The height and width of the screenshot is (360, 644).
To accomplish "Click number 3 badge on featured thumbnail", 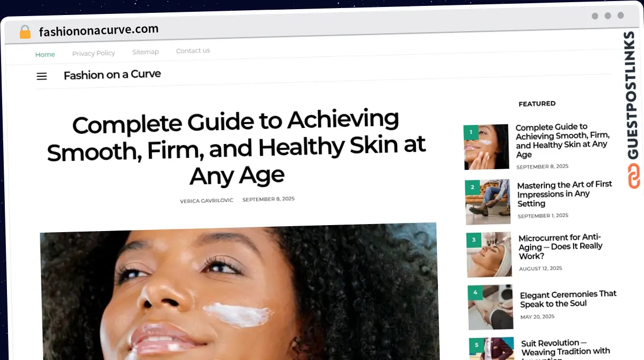I will pyautogui.click(x=474, y=240).
